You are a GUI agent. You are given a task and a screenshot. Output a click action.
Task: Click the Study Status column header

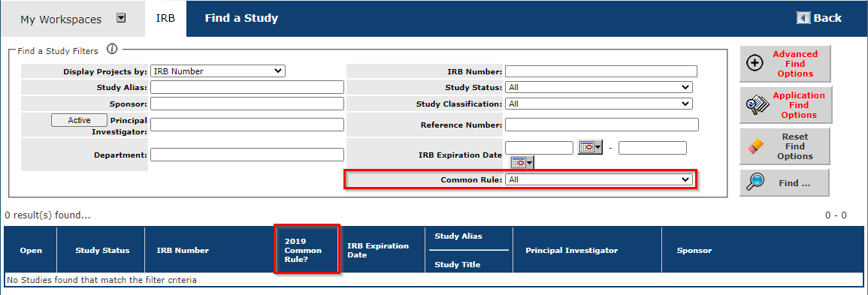click(x=102, y=250)
